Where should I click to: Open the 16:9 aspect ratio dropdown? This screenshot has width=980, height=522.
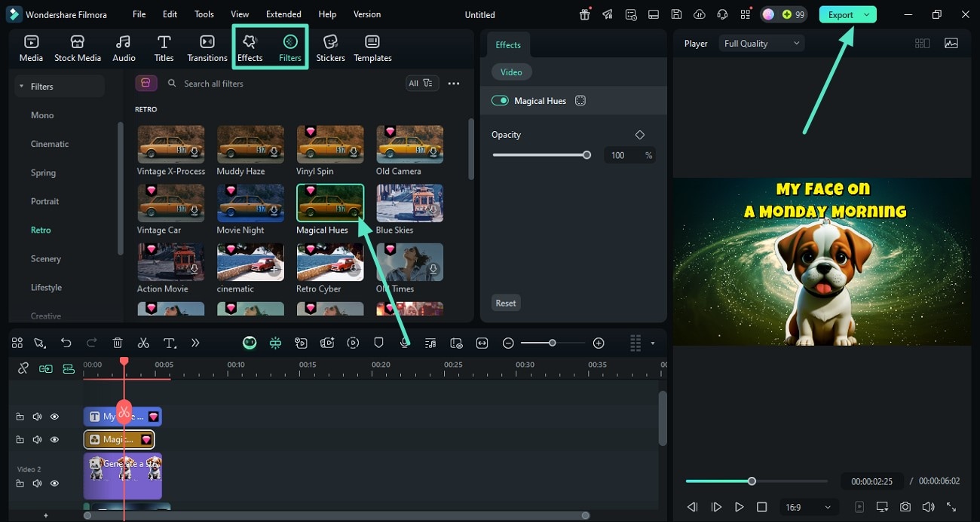(809, 507)
